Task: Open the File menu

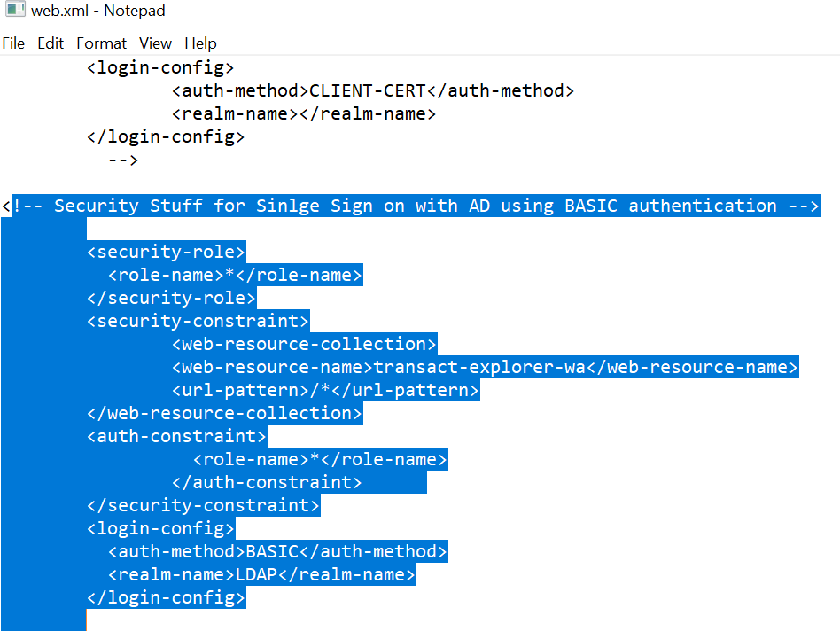Action: pyautogui.click(x=13, y=43)
